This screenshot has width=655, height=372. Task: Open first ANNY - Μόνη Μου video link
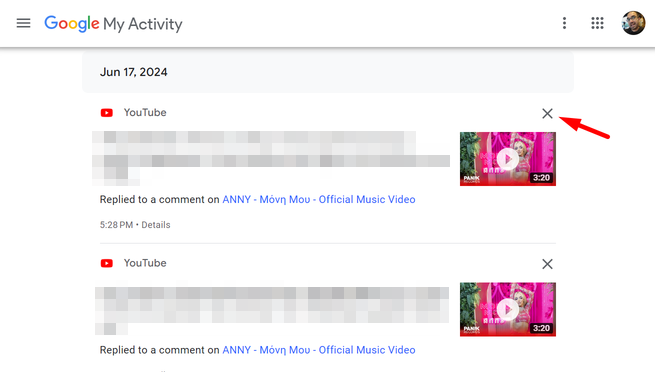tap(319, 200)
